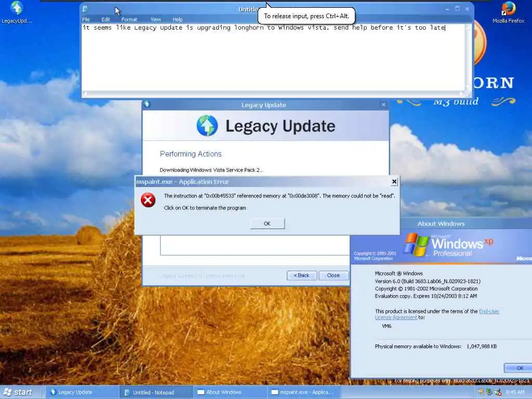The height and width of the screenshot is (399, 532).
Task: Click OK in About Windows dialog
Action: point(519,368)
